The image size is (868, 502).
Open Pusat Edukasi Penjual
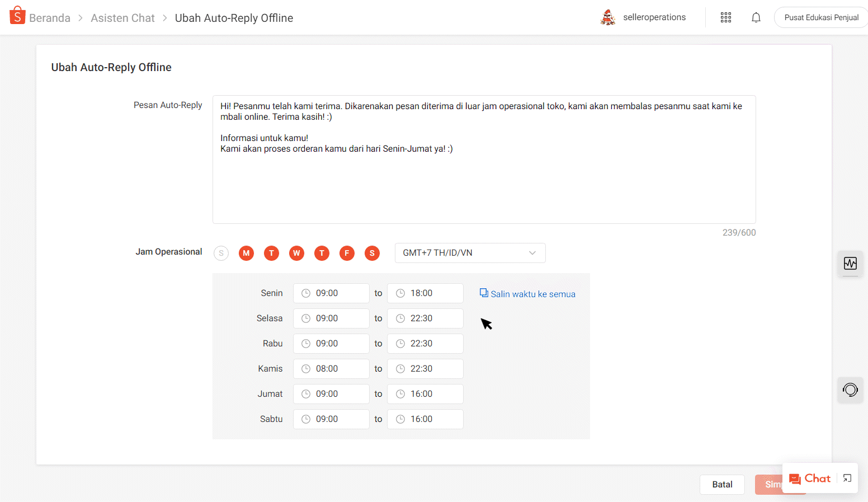[x=820, y=17]
